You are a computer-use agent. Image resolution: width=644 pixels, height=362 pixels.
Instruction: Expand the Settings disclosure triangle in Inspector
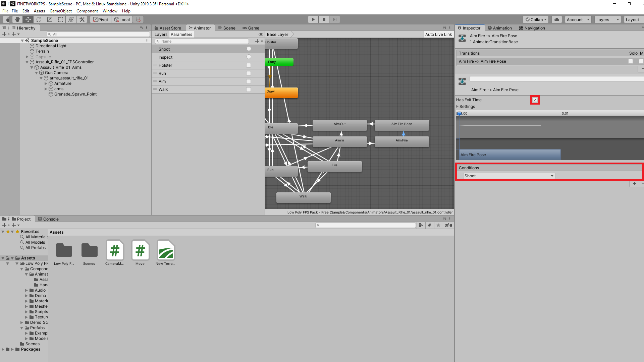(x=457, y=106)
